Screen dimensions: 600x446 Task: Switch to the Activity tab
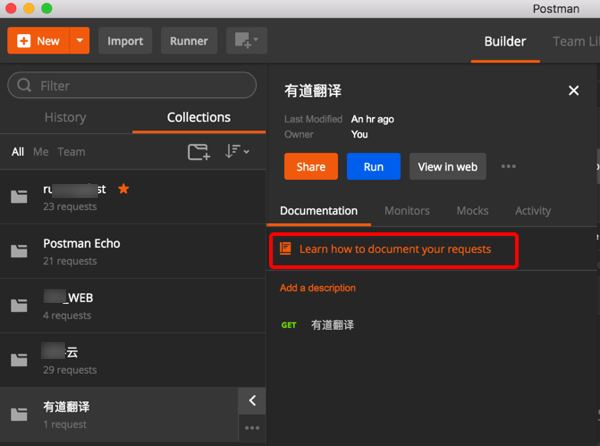(x=533, y=211)
